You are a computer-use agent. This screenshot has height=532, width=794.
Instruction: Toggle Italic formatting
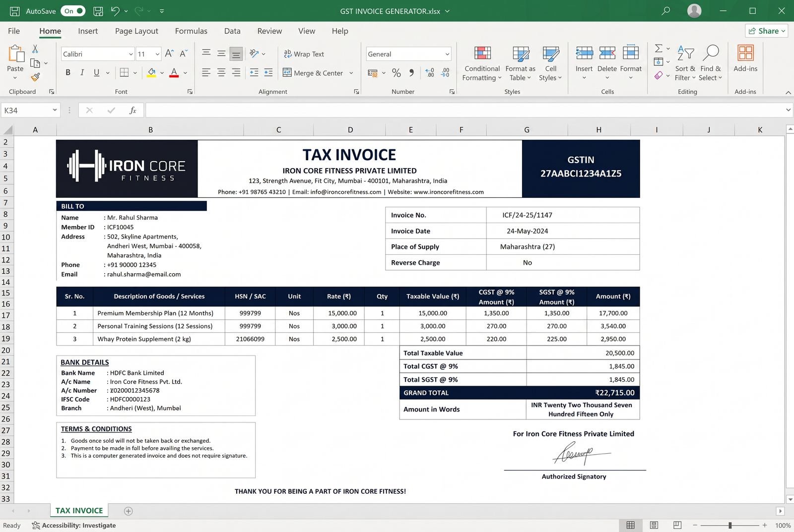click(x=82, y=72)
